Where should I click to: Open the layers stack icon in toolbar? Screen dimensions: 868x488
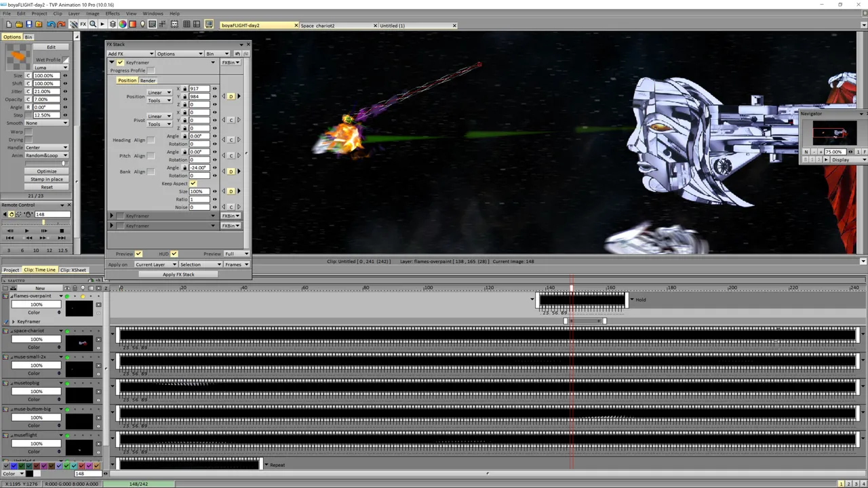click(x=113, y=24)
